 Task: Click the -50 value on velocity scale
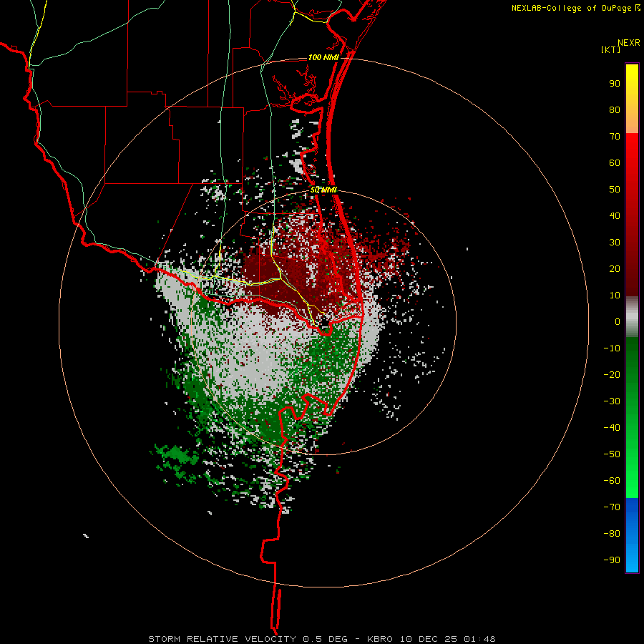[612, 454]
